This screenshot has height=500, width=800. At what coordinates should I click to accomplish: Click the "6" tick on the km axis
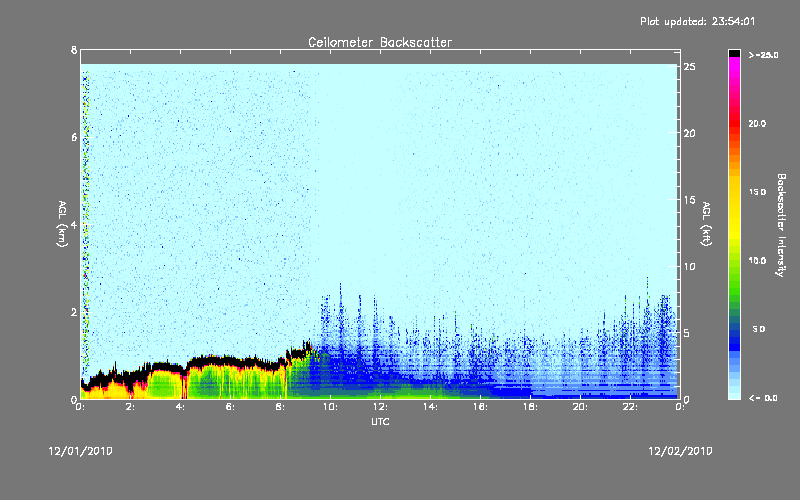point(74,137)
